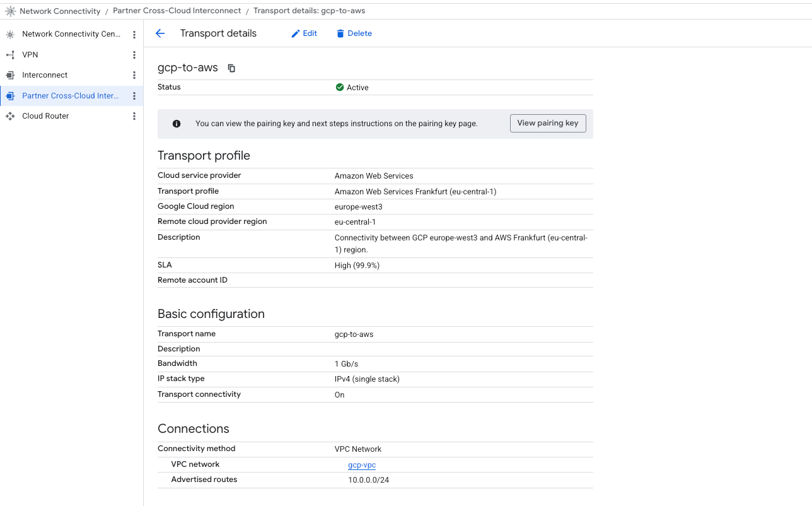Click the Network Connectivity Center sidebar icon
The width and height of the screenshot is (812, 506).
point(10,35)
